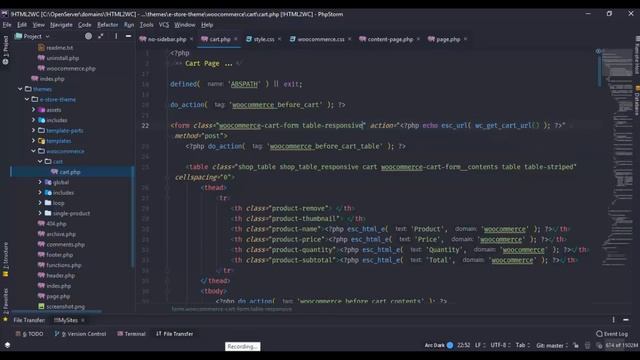Screen dimensions: 640x360
Task: Open the Tools menu
Action: (147, 25)
